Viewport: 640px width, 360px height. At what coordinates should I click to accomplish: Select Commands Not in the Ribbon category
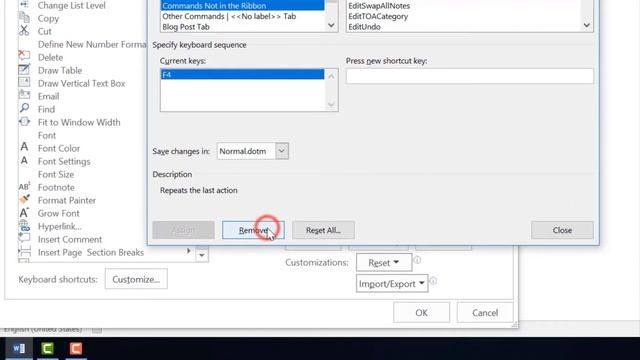coord(243,6)
